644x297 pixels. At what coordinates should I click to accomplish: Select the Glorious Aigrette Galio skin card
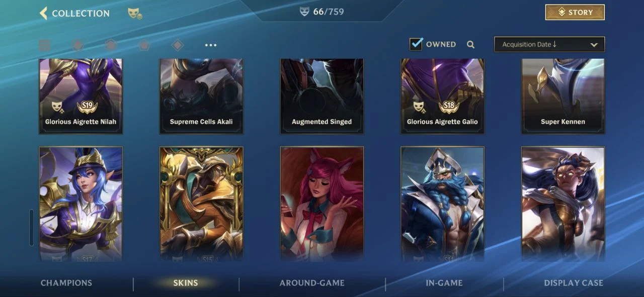click(442, 96)
